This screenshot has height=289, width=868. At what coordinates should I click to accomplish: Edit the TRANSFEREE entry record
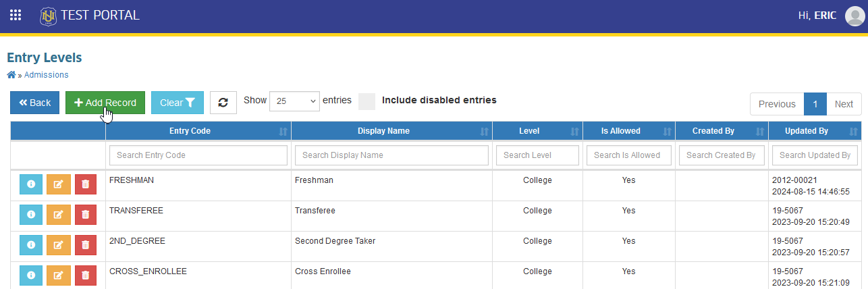[58, 215]
